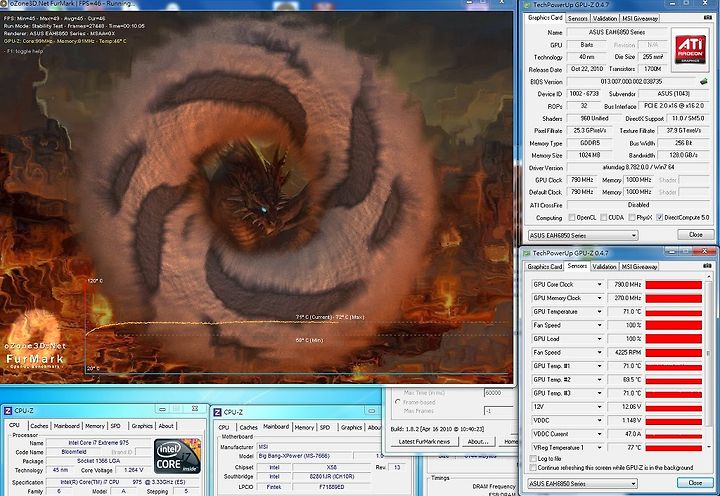Click the red GPU Load graph bar
720x496 pixels.
coord(674,339)
